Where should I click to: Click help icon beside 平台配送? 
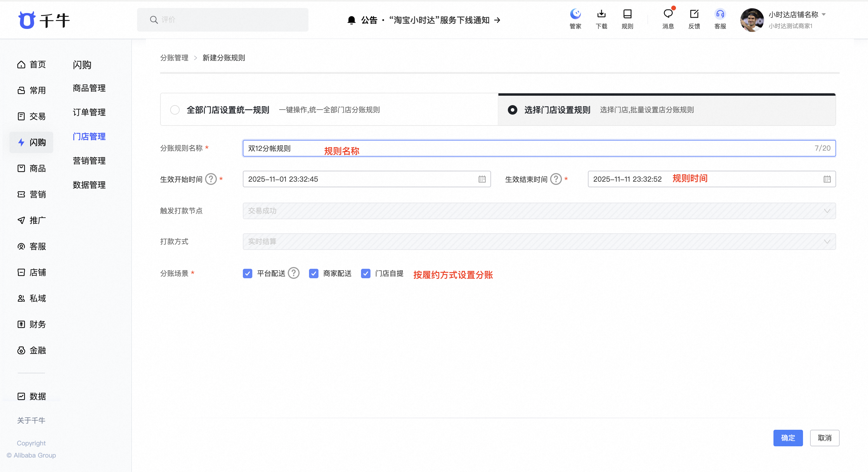pos(293,273)
